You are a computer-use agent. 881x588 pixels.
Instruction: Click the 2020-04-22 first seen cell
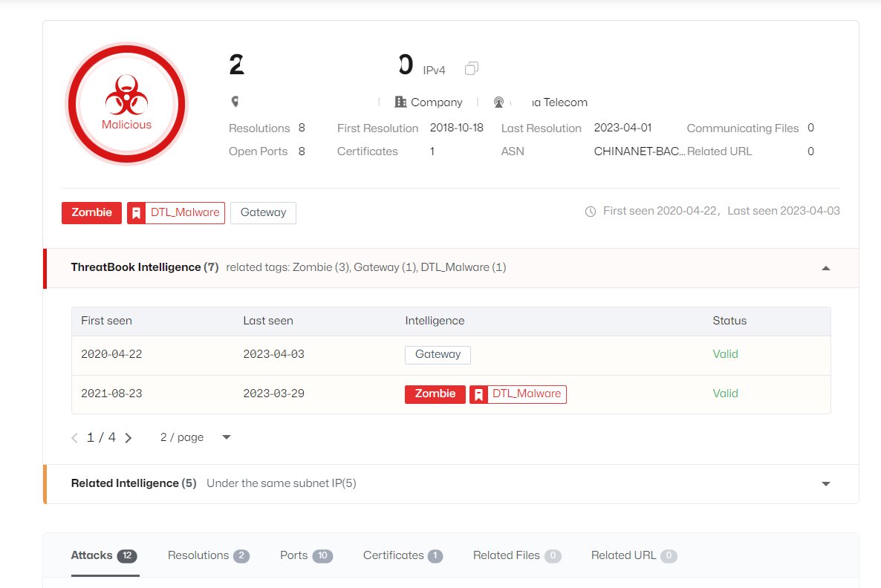pyautogui.click(x=111, y=354)
